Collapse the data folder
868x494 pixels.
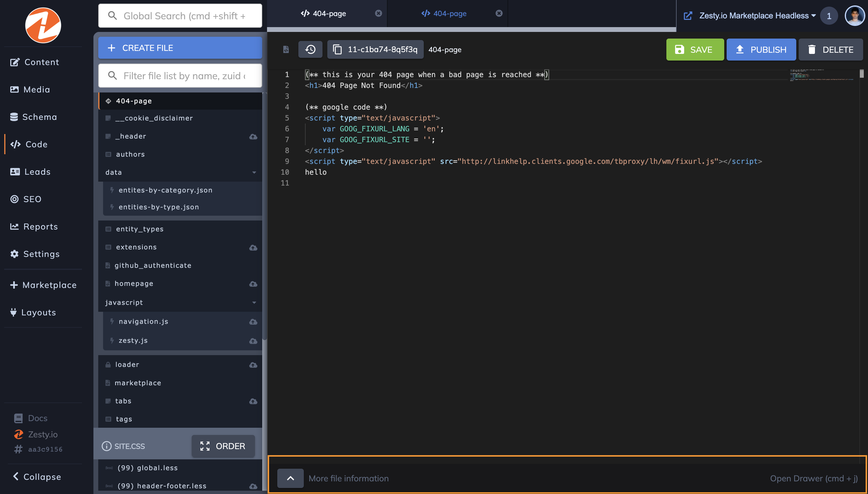(x=254, y=173)
